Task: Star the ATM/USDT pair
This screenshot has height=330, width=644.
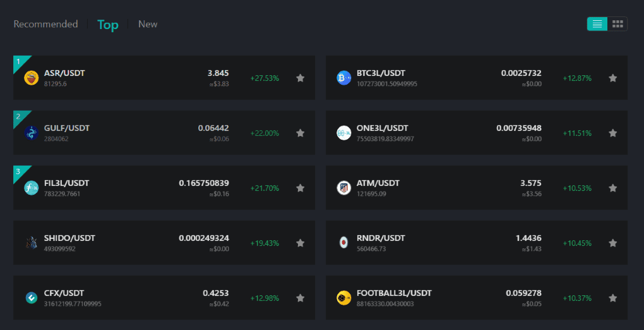Action: point(613,188)
